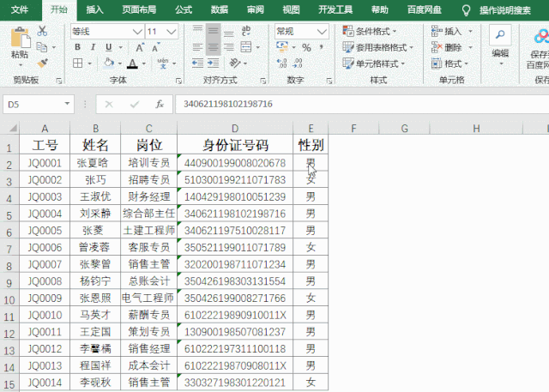The image size is (549, 392).
Task: Open the phonetic guide wén icon
Action: click(x=163, y=63)
